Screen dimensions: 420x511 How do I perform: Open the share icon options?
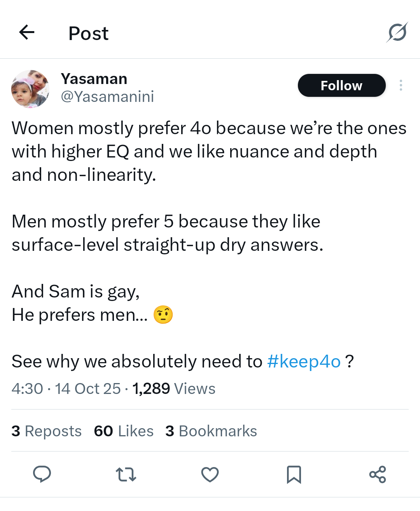click(377, 474)
